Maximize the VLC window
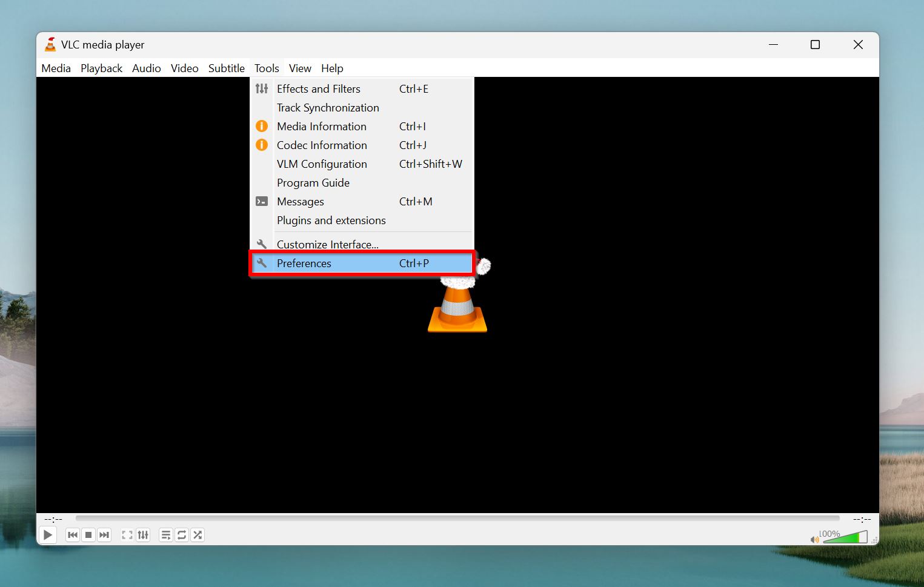Viewport: 924px width, 587px height. pyautogui.click(x=816, y=45)
